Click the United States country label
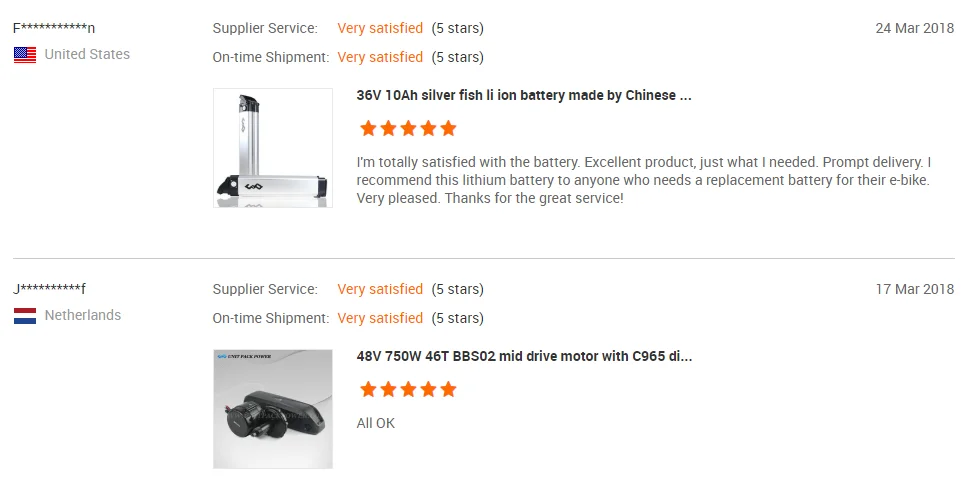Viewport: 970px width, 483px height. click(87, 54)
